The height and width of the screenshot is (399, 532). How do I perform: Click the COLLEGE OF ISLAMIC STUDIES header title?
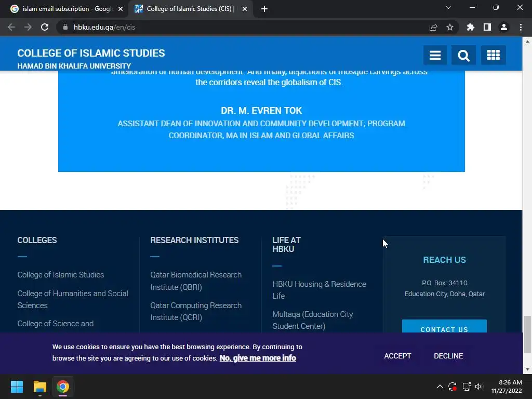[91, 54]
